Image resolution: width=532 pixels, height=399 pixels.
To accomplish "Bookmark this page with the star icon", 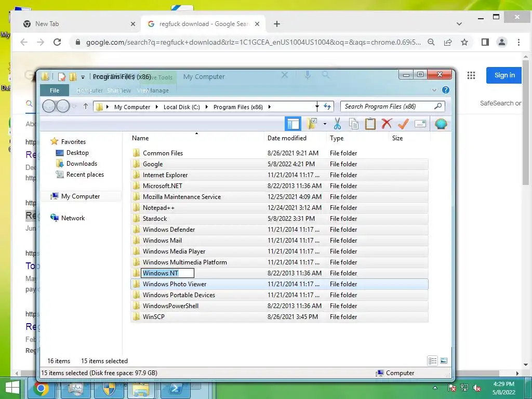I will pos(464,42).
